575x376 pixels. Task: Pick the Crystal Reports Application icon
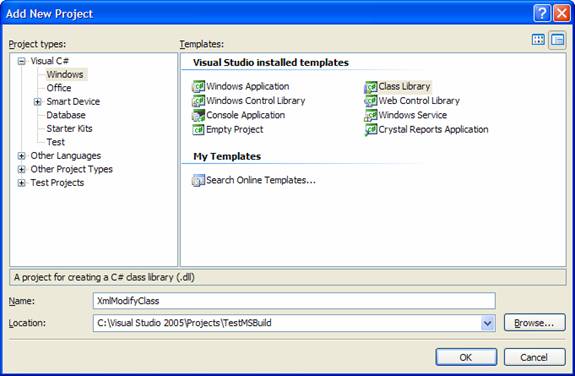coord(371,129)
